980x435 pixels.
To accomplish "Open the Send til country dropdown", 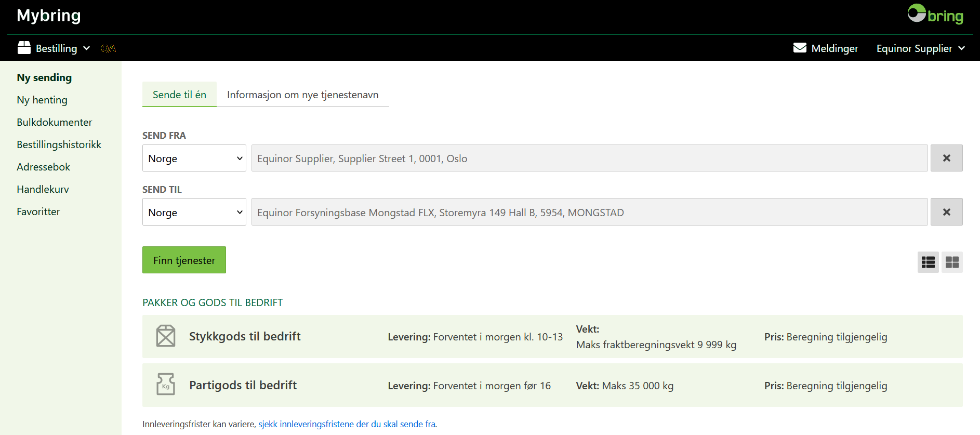I will (194, 212).
